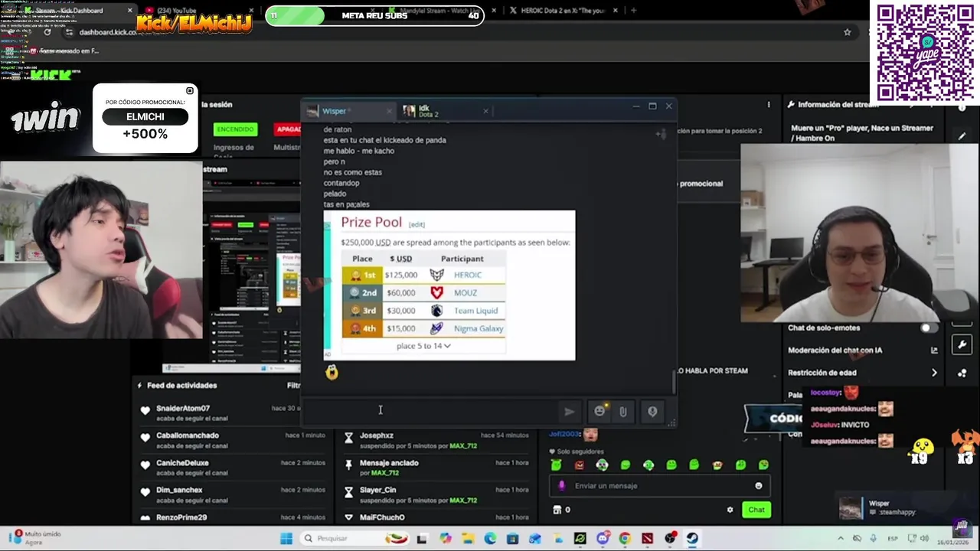Viewport: 980px width, 551px height.
Task: Attach a file in Steam chat
Action: point(623,412)
